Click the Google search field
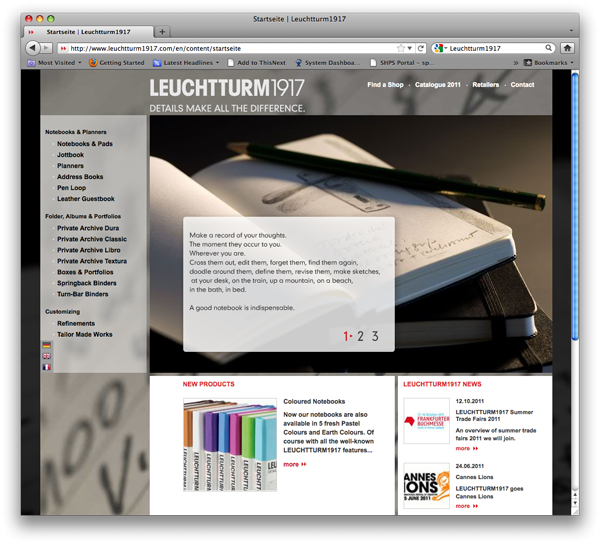This screenshot has width=600, height=544. pos(496,48)
